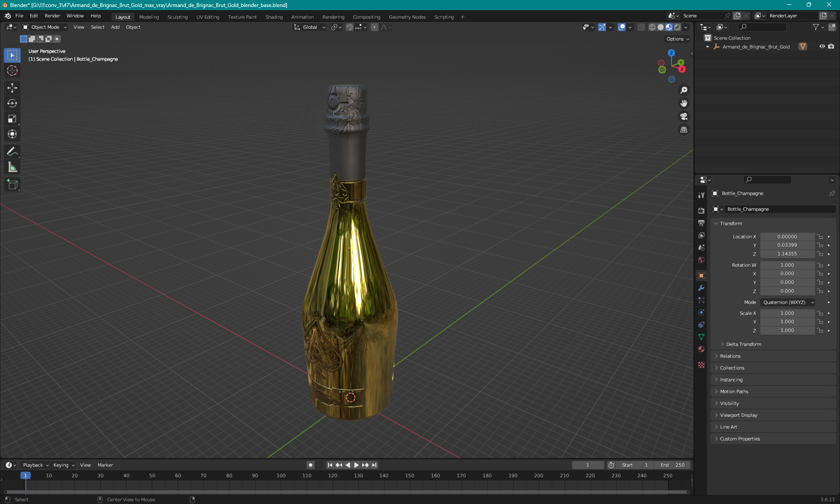Screen dimensions: 840x504
Task: Open the Scene properties tab
Action: [x=701, y=247]
